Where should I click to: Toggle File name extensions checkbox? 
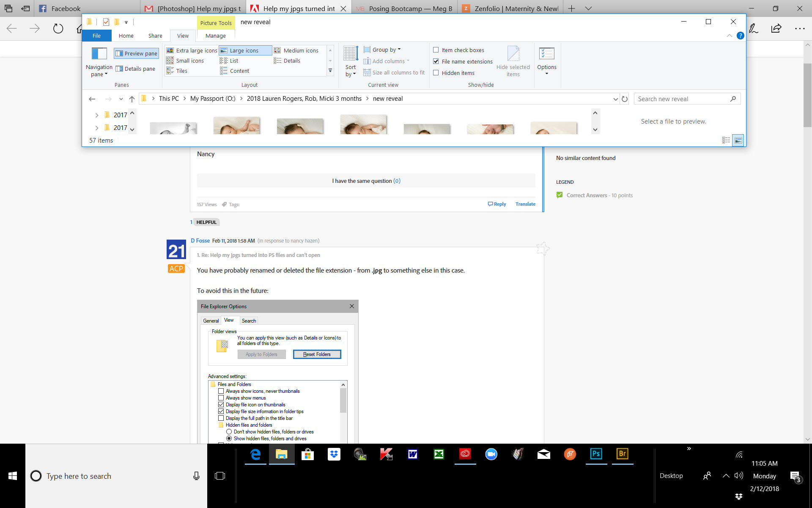436,61
